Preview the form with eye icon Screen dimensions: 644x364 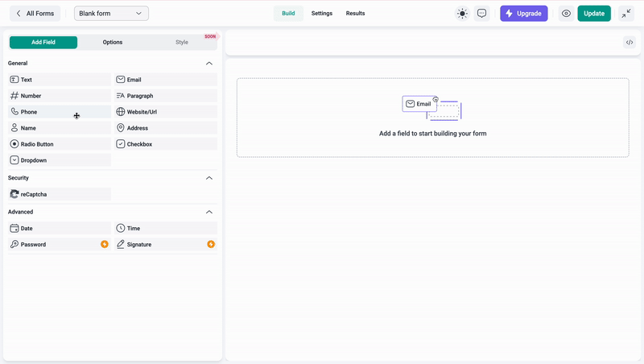567,14
